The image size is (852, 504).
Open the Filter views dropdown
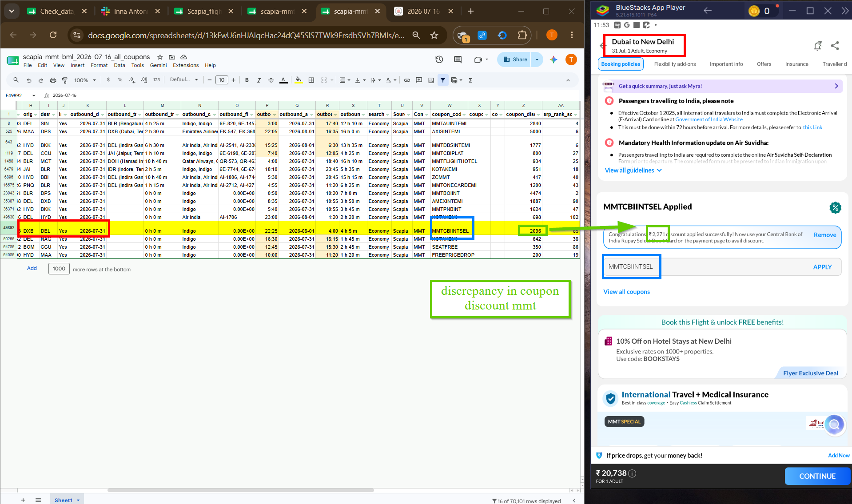click(x=457, y=80)
